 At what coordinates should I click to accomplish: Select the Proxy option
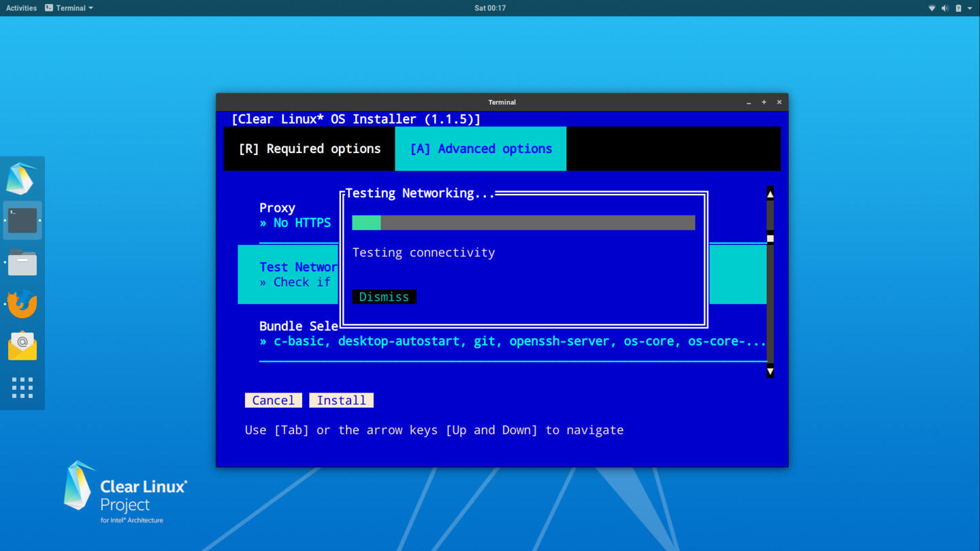coord(277,207)
